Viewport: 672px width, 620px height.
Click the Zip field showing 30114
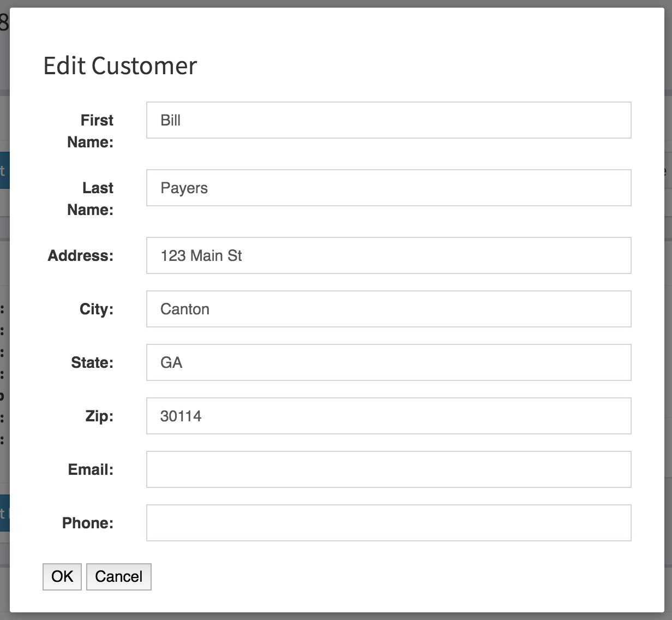[388, 416]
